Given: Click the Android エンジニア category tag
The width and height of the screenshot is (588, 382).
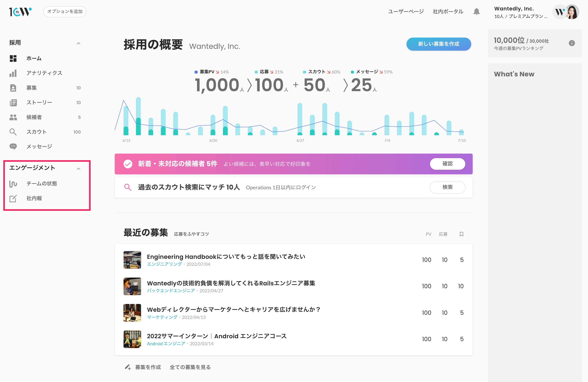Looking at the screenshot, I should point(166,343).
